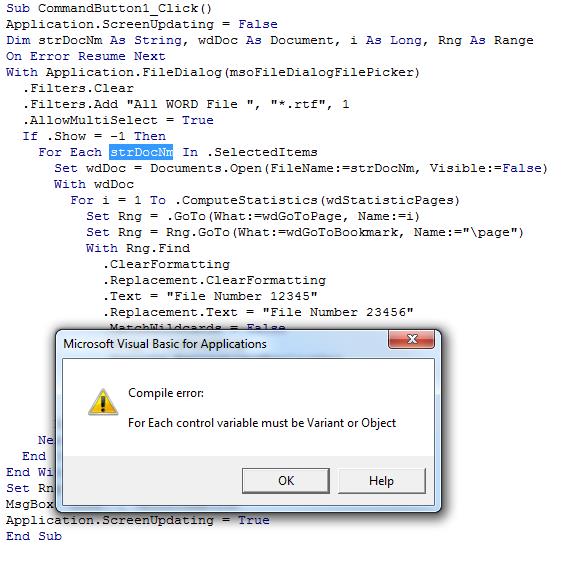The height and width of the screenshot is (567, 587).
Task: Click the Replacement.Text "File Number 23456" line
Action: (x=258, y=312)
